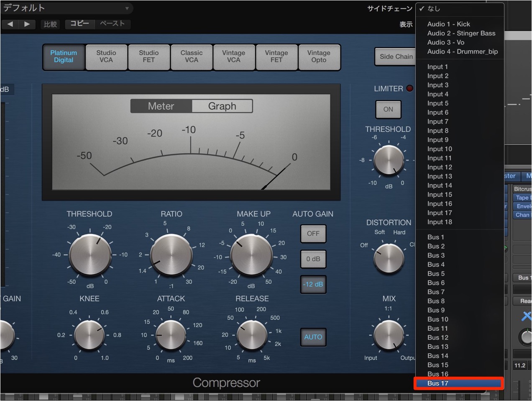Select the Studio FET compressor model
532x401 pixels.
[148, 57]
